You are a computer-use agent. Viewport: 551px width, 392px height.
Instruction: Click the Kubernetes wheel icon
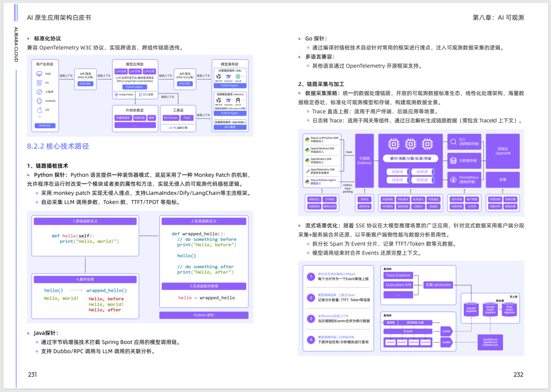coord(116,94)
